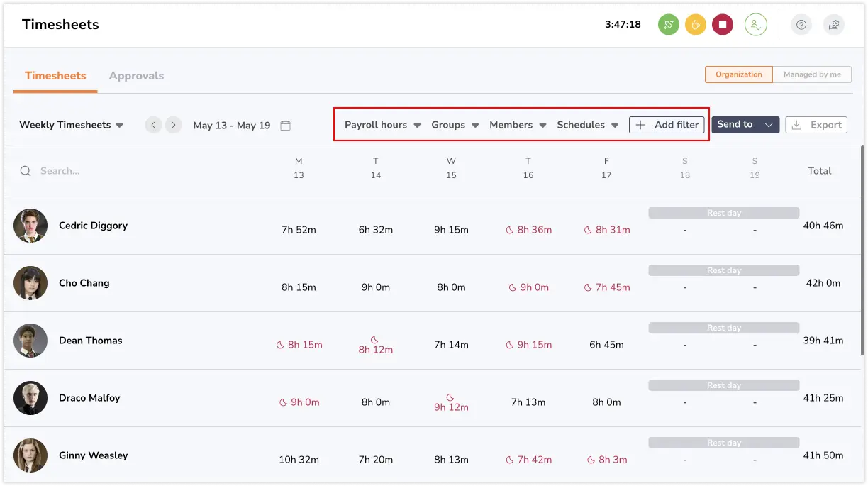Switch to the Approvals tab

point(136,75)
